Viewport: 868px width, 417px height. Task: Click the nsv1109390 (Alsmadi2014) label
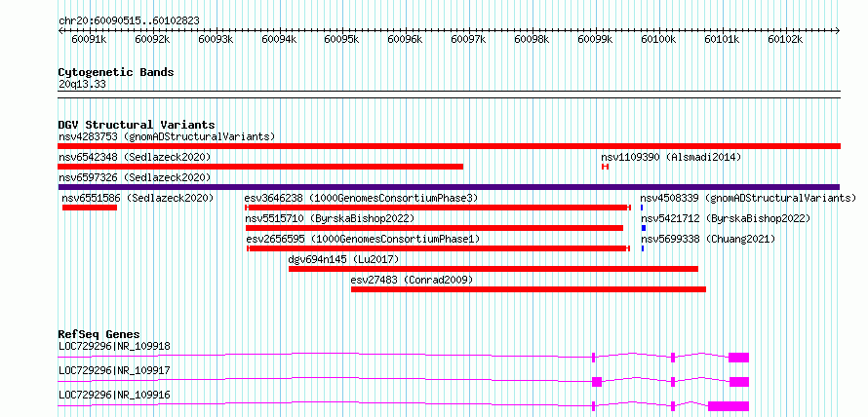tap(671, 157)
